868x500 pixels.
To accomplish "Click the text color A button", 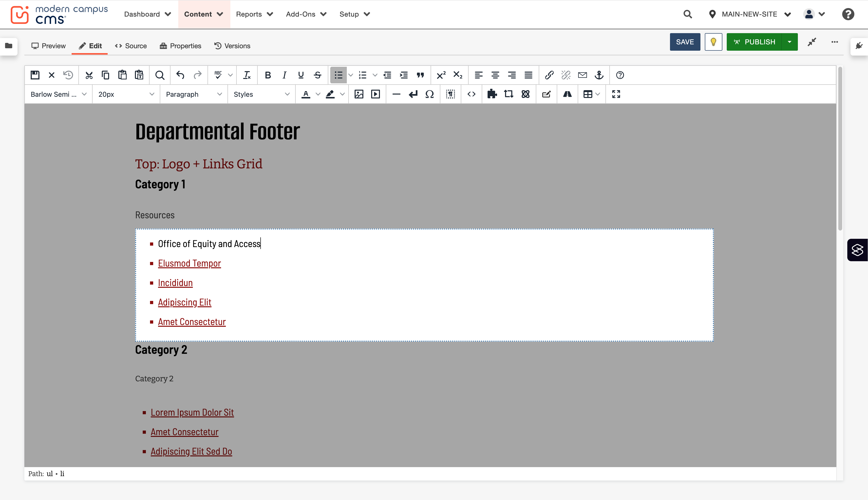I will (x=306, y=94).
